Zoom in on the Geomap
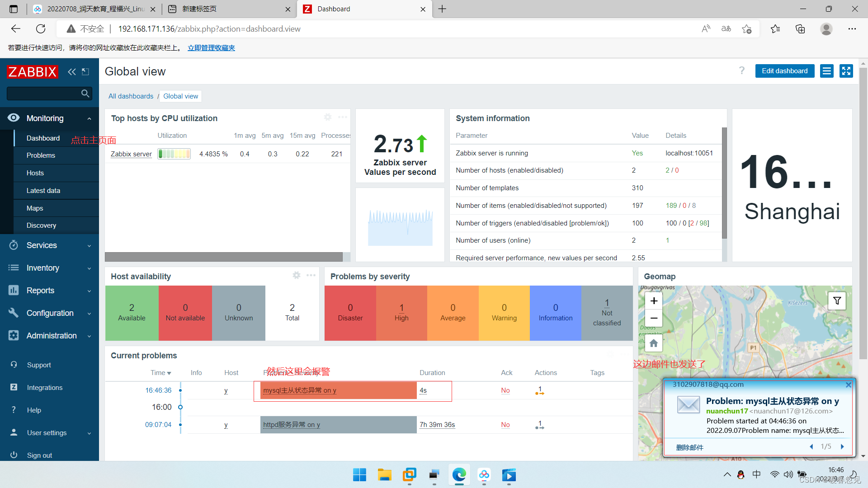 click(654, 301)
